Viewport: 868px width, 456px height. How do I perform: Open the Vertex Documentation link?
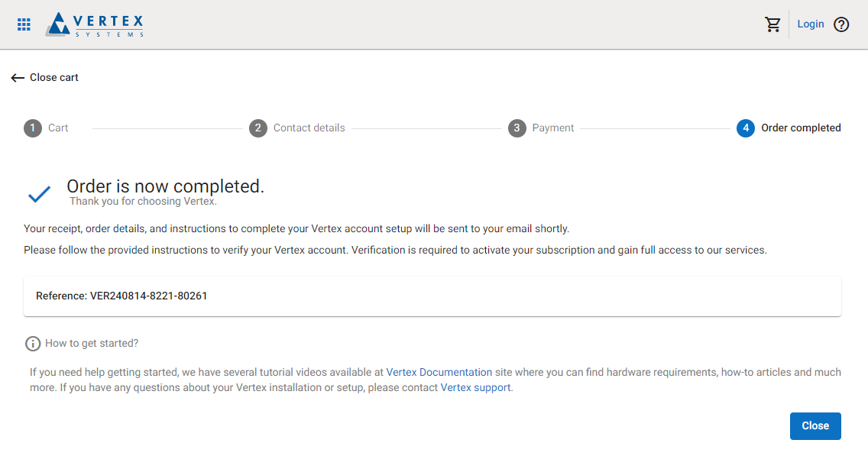(x=439, y=373)
